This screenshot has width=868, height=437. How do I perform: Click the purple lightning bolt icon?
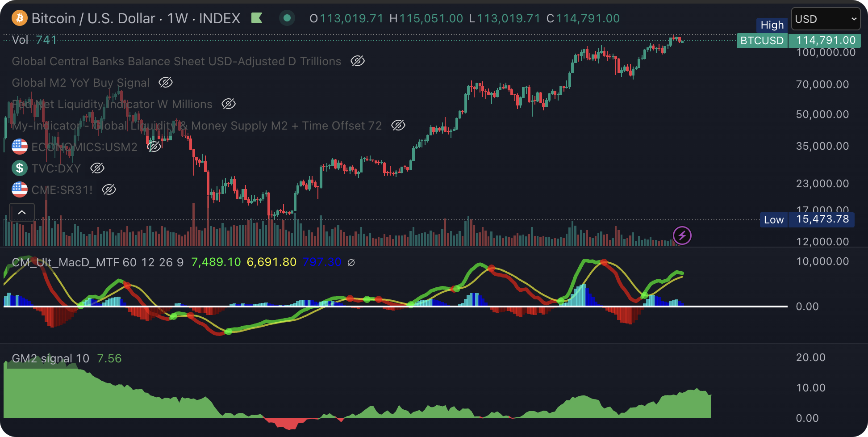tap(682, 235)
